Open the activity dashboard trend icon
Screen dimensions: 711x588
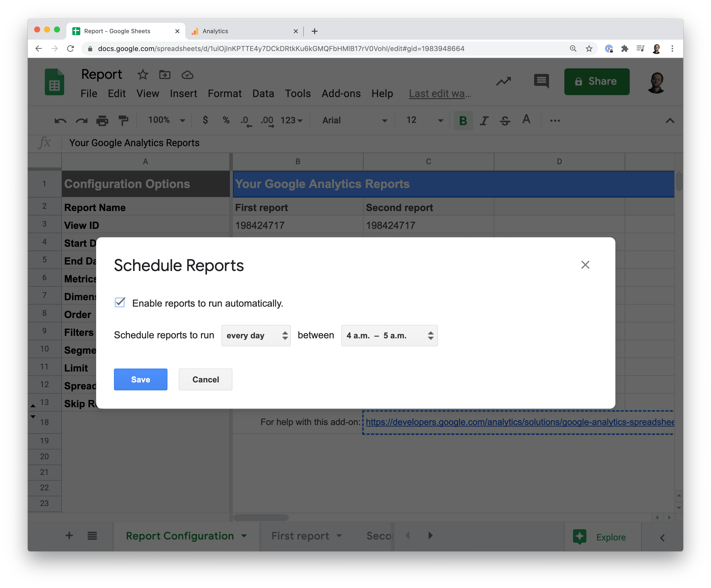[x=503, y=81]
